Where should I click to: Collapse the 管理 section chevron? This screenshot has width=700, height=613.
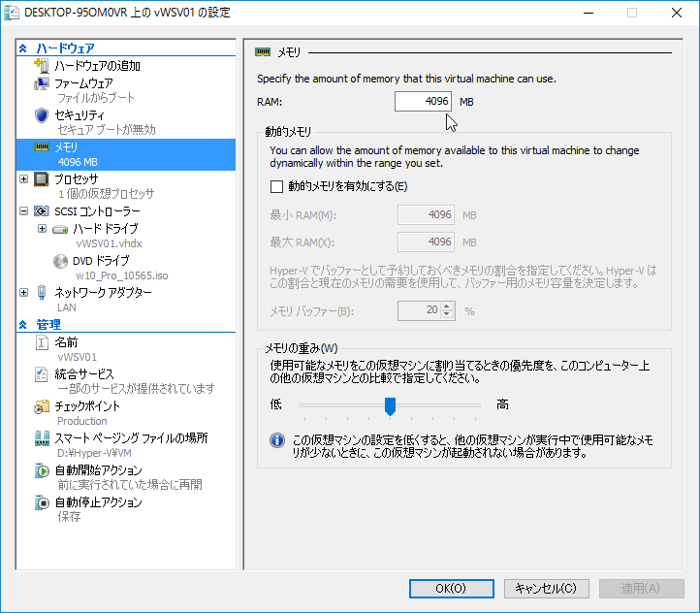[x=22, y=325]
